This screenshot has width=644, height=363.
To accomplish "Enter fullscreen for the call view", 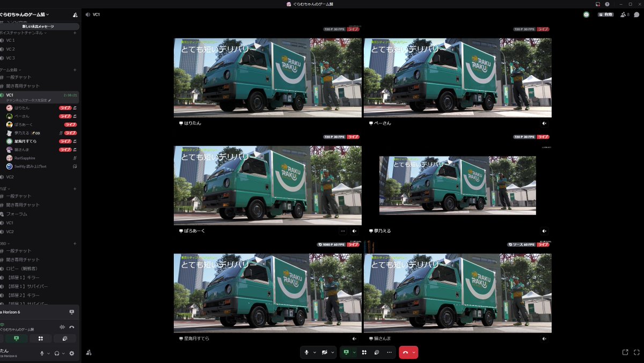I will coord(636,352).
